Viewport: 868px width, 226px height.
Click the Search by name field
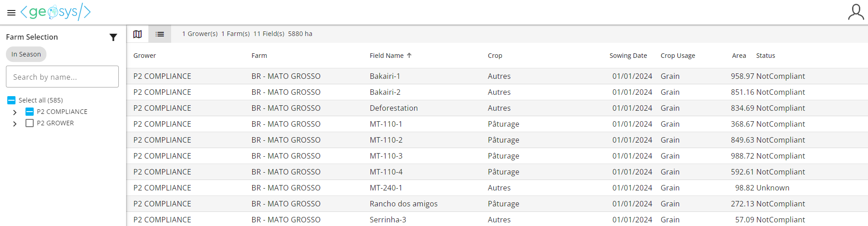[62, 77]
